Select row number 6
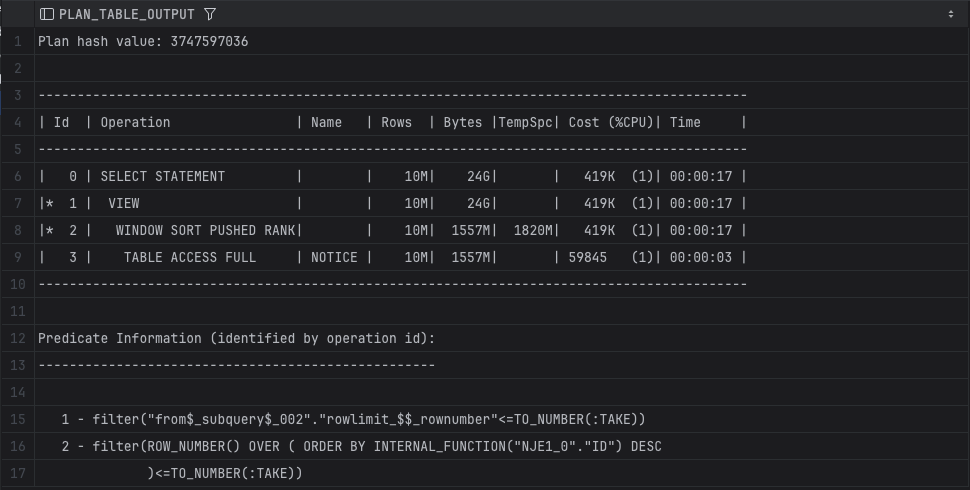 [x=17, y=176]
